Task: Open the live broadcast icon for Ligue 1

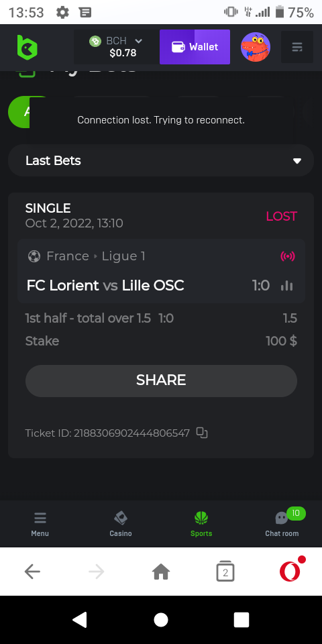Action: [288, 256]
